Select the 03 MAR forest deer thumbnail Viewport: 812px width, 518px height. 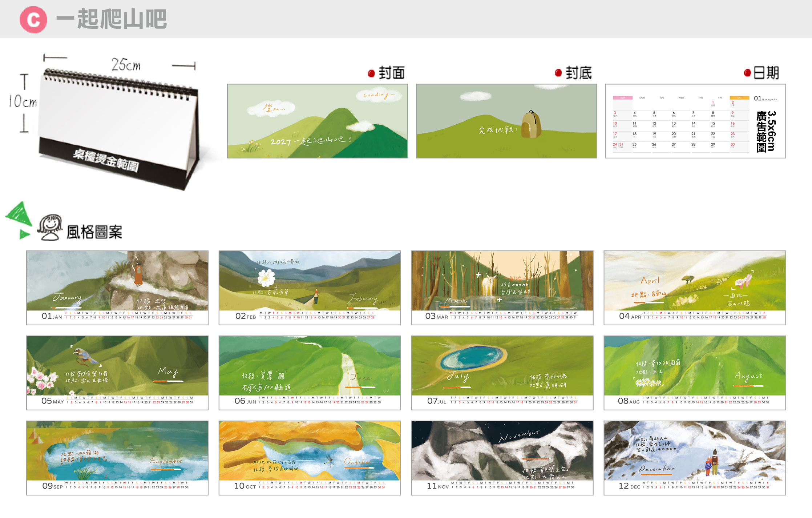(502, 288)
